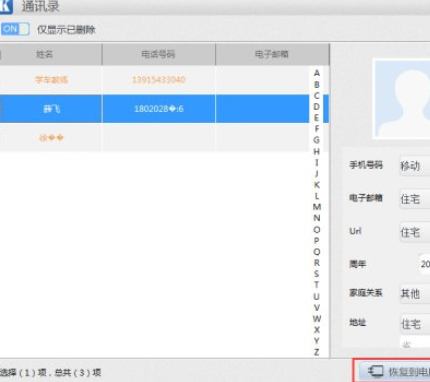
Task: Jump to letter G in index
Action: pos(317,140)
